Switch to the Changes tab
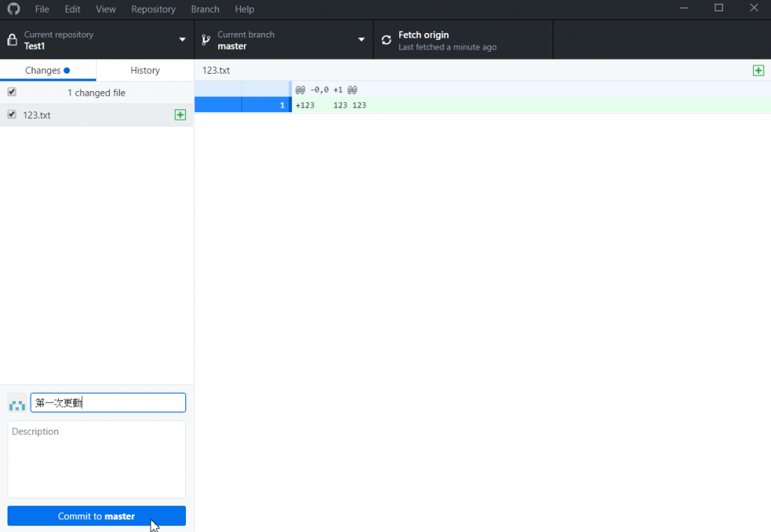 (x=47, y=70)
